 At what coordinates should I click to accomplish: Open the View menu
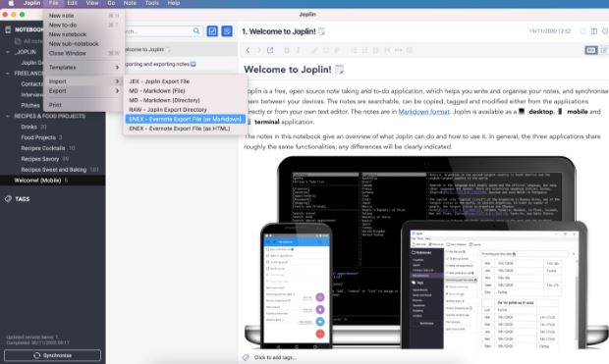coord(92,3)
